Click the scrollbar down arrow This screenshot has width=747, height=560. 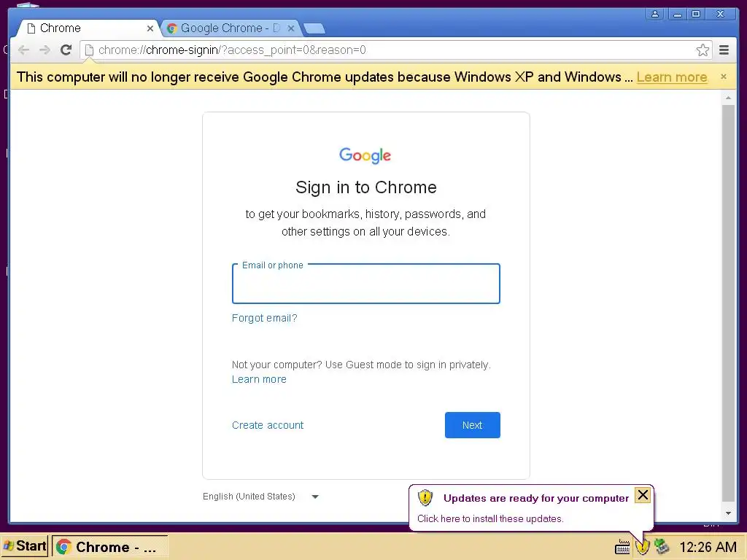click(x=728, y=513)
